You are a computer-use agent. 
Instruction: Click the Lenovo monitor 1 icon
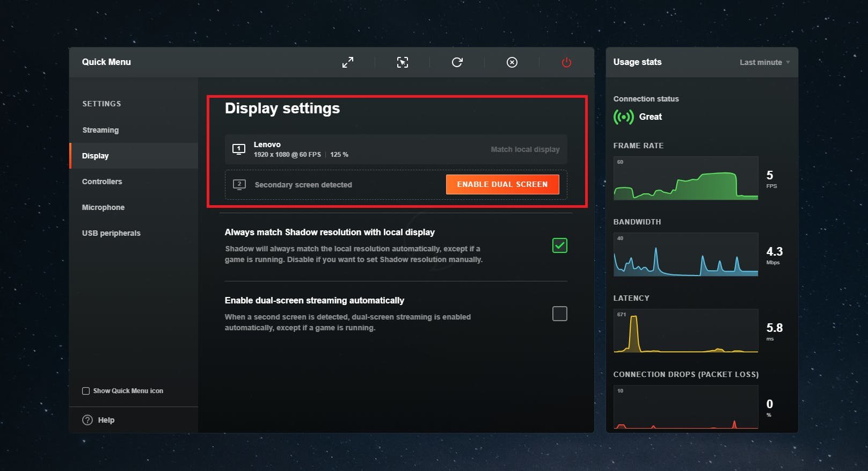click(x=239, y=149)
